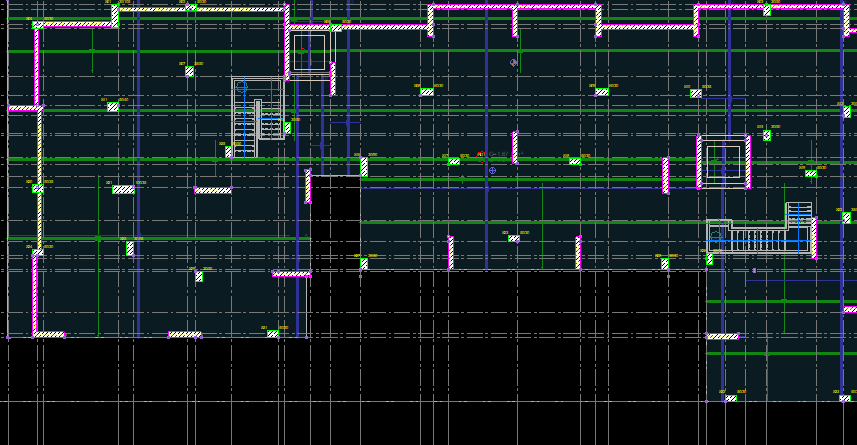Select the horizontal magenta wall below the right staircase
Viewport: 857px width, 445px height.
(723, 336)
